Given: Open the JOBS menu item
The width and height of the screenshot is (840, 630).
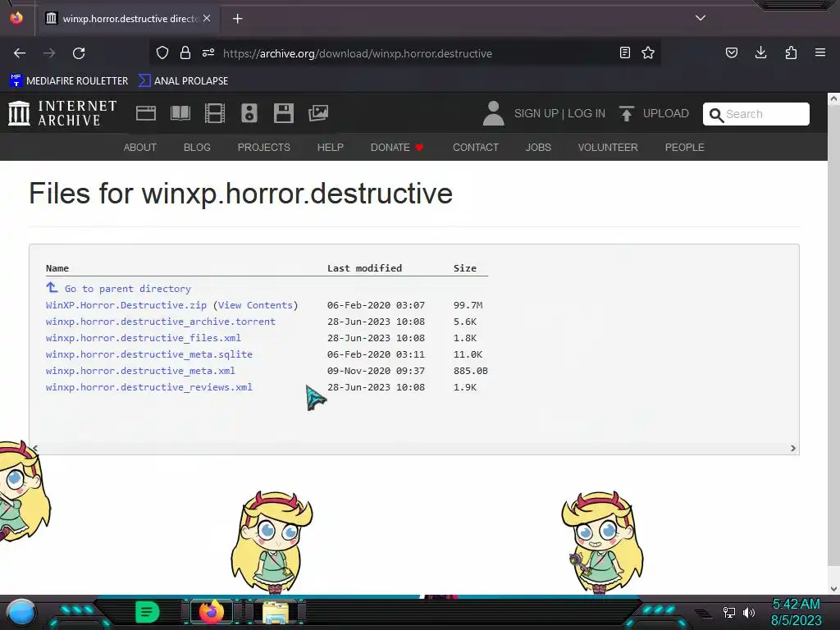Looking at the screenshot, I should (538, 148).
